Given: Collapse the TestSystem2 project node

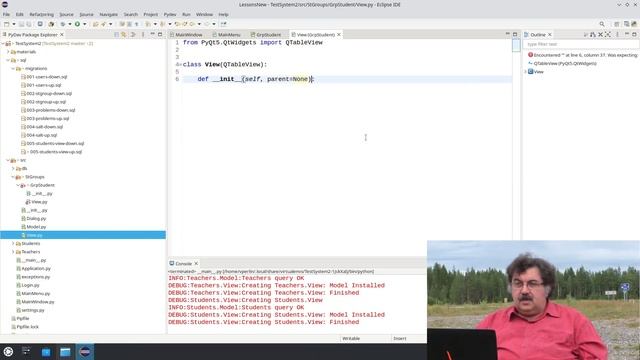Looking at the screenshot, I should point(3,43).
